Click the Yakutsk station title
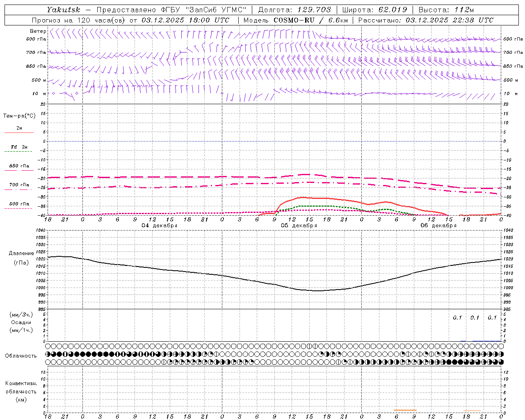 pos(63,10)
